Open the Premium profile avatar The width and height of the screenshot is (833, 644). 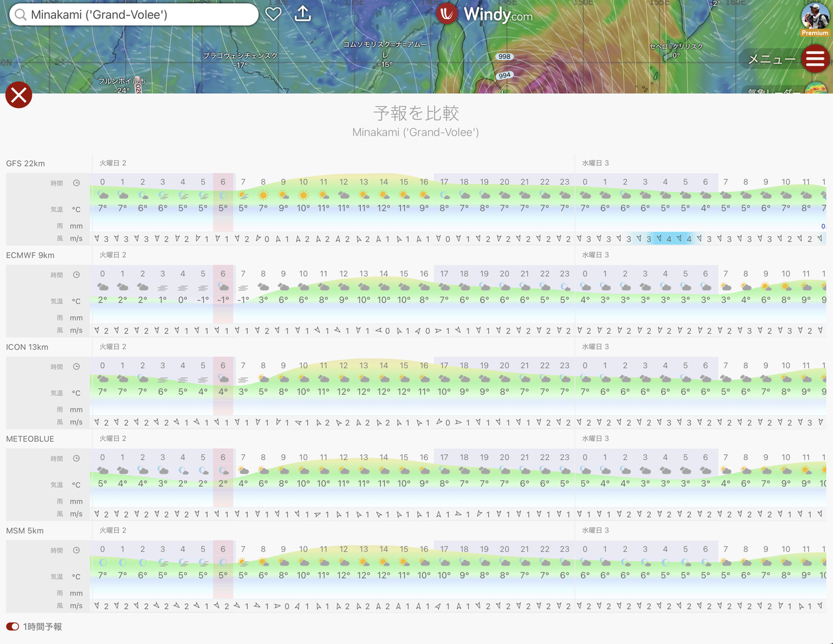[815, 18]
